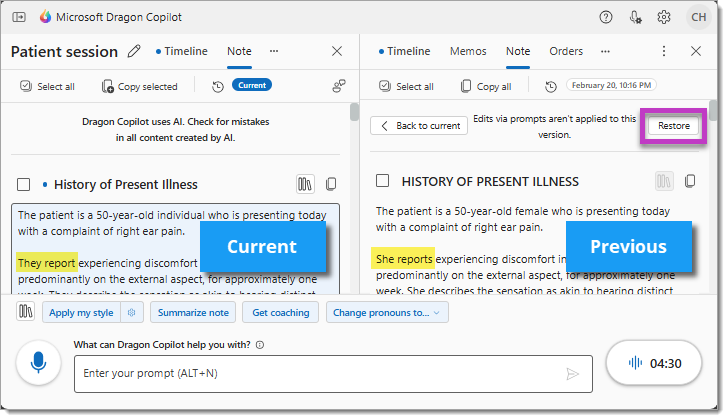728x420 pixels.
Task: Open the right pane vertical options menu
Action: click(x=664, y=51)
